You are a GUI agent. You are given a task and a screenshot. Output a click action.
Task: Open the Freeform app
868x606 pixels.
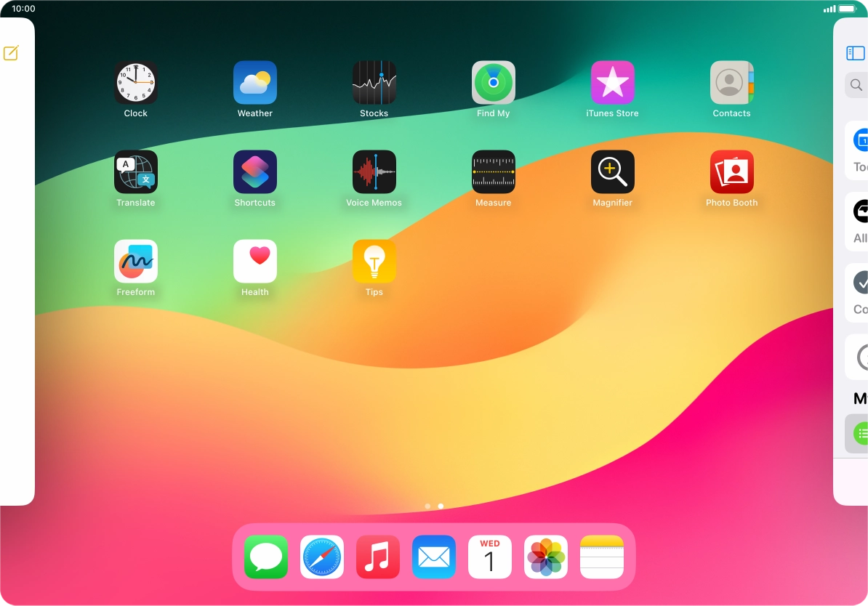[x=136, y=262]
